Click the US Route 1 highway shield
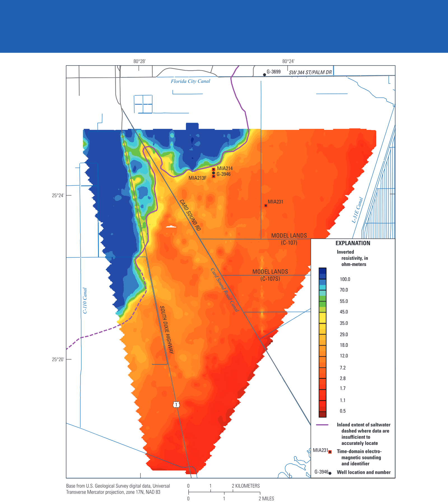 [x=176, y=405]
